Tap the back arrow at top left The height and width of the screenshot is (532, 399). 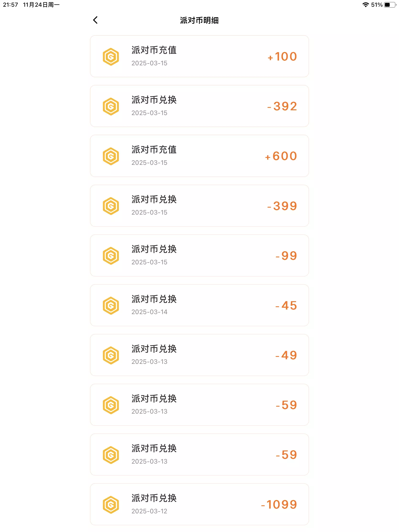[95, 20]
